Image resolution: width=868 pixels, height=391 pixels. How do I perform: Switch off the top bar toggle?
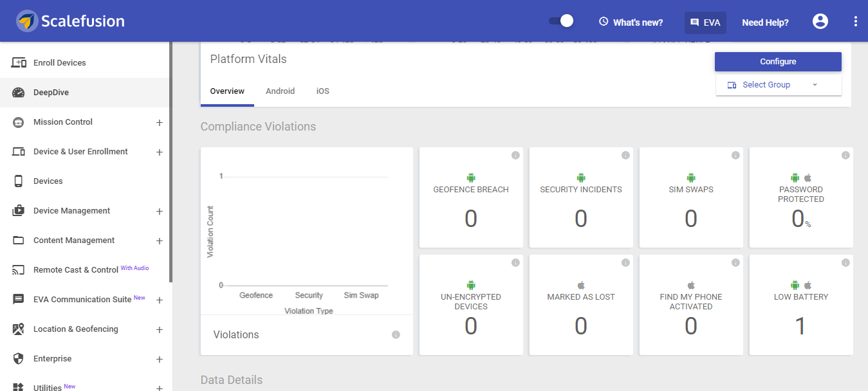560,21
